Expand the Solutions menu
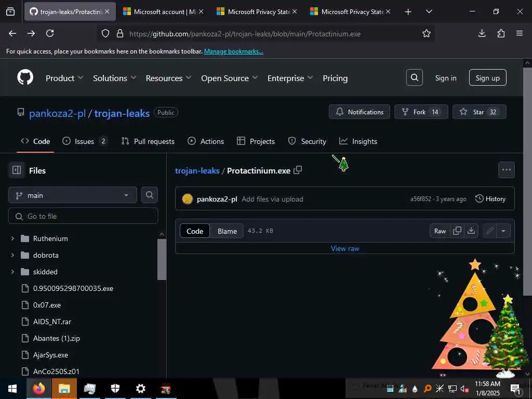This screenshot has height=399, width=532. click(x=115, y=78)
